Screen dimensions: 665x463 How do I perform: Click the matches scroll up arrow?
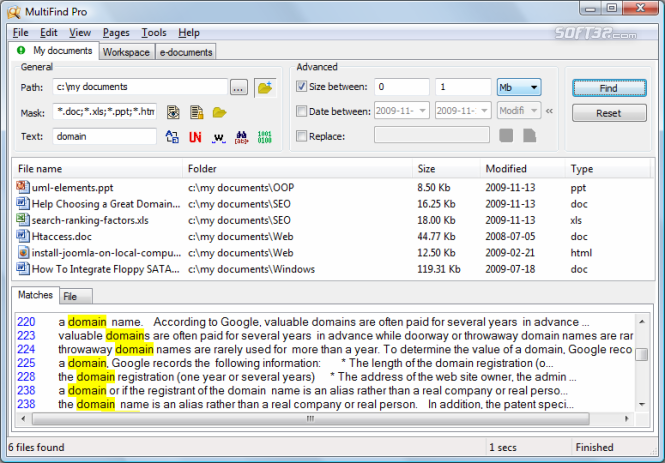[x=642, y=322]
